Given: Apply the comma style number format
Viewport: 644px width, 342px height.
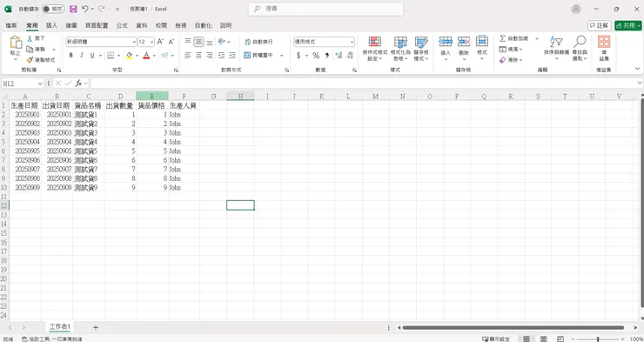Looking at the screenshot, I should [x=327, y=55].
